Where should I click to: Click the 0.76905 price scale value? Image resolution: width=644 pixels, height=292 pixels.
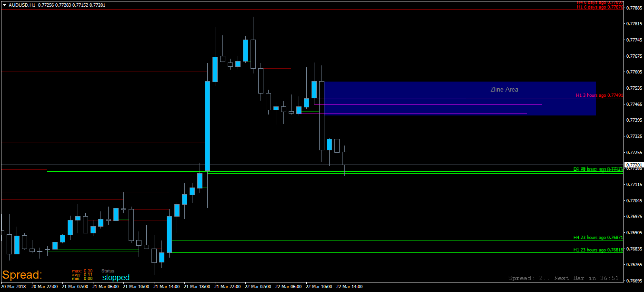634,233
